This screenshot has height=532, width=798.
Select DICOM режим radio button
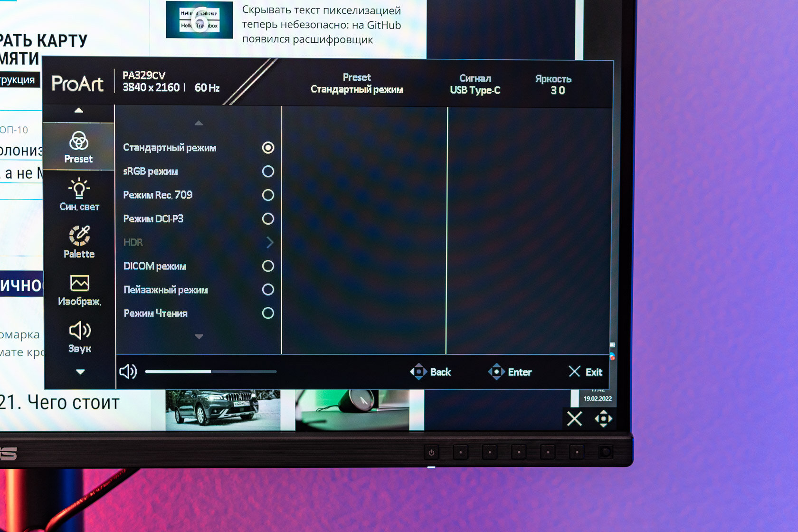pos(268,266)
